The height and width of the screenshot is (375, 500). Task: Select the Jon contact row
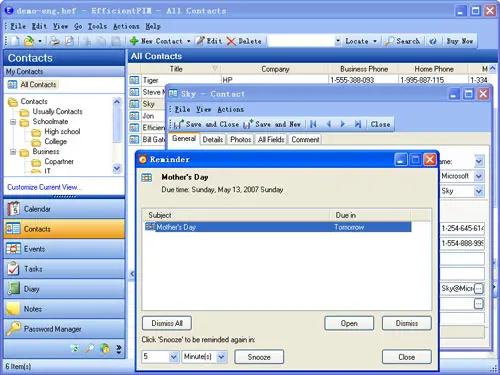(147, 116)
